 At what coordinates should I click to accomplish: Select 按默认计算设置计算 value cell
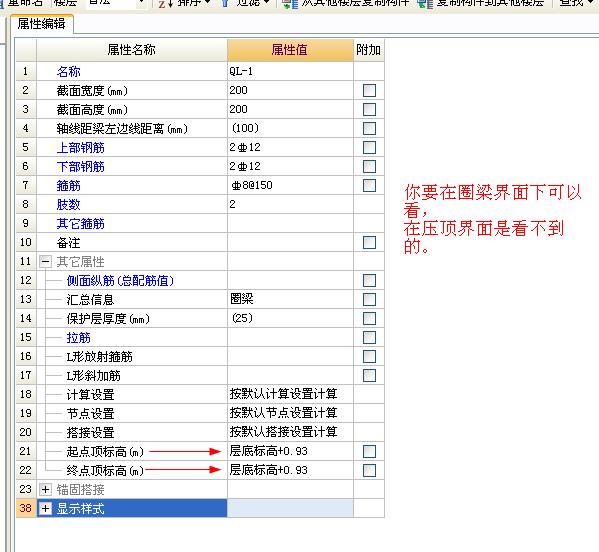pyautogui.click(x=290, y=394)
